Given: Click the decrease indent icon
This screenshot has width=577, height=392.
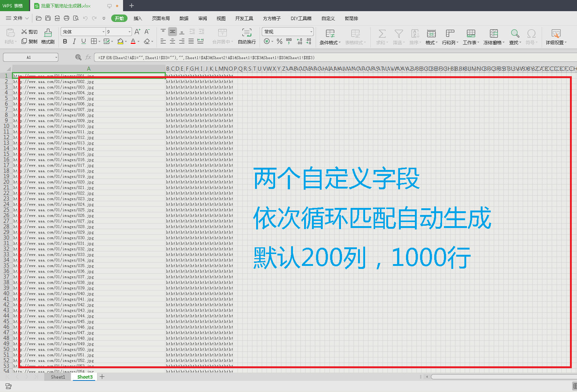Looking at the screenshot, I should click(x=192, y=32).
